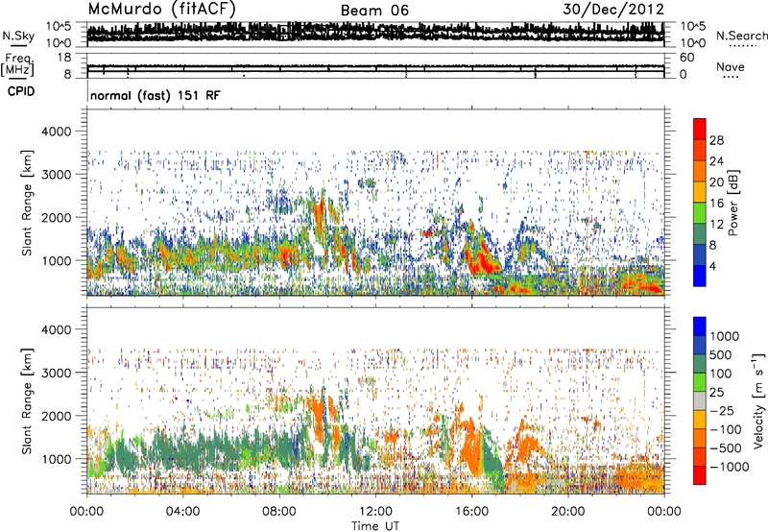The image size is (768, 532).
Task: Click the velocity panel 'Slant Range [km]' label
Action: pyautogui.click(x=27, y=401)
